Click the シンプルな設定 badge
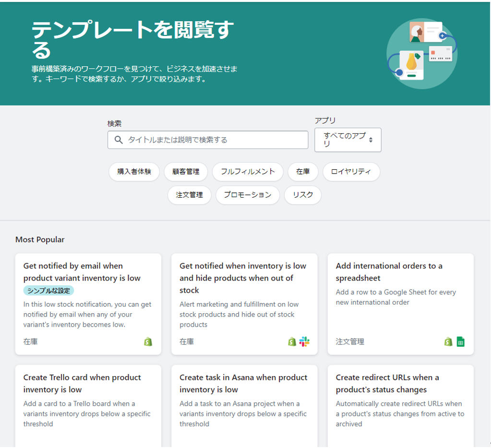The image size is (491, 448). pos(48,291)
